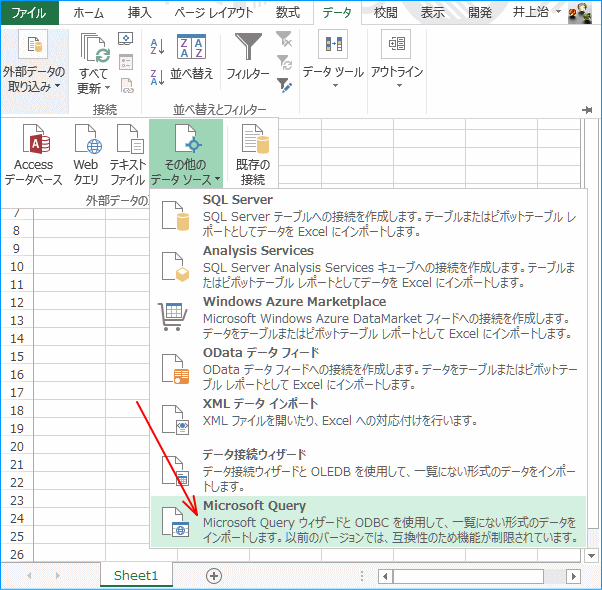The height and width of the screenshot is (590, 602).
Task: Click the properties icon in the 接続 group
Action: click(126, 62)
